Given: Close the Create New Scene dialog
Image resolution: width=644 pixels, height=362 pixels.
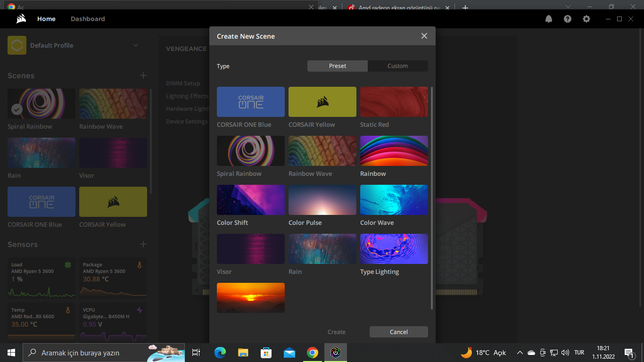Looking at the screenshot, I should pyautogui.click(x=424, y=36).
